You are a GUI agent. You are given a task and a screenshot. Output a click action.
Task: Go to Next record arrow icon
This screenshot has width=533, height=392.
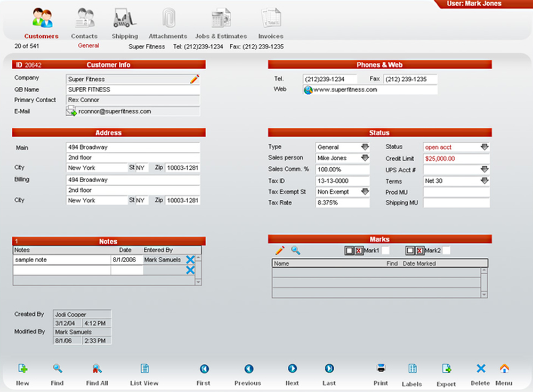[x=292, y=368]
